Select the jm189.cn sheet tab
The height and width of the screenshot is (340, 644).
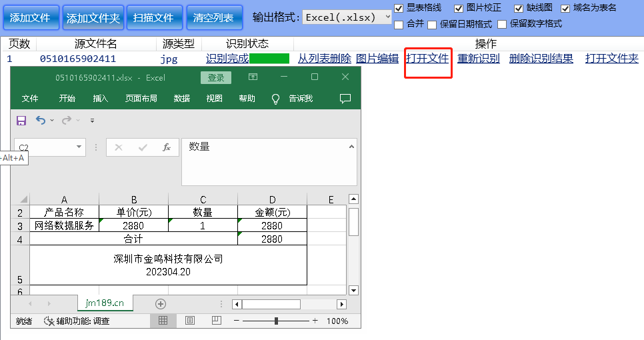pyautogui.click(x=105, y=303)
